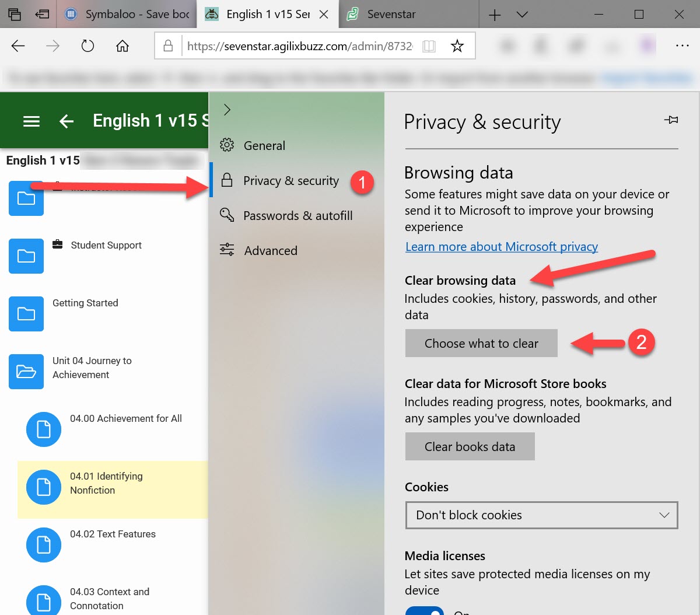
Task: Click the Clear browsing data heading
Action: coord(460,281)
